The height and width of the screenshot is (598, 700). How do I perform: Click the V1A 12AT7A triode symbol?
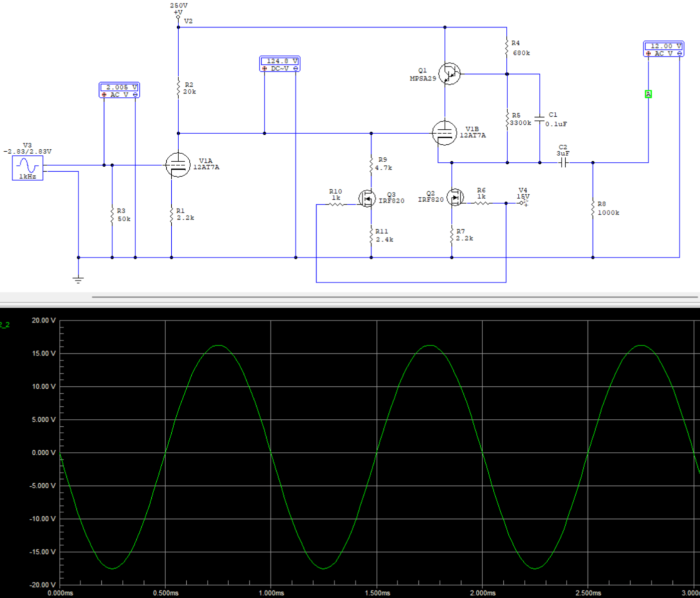click(x=178, y=165)
